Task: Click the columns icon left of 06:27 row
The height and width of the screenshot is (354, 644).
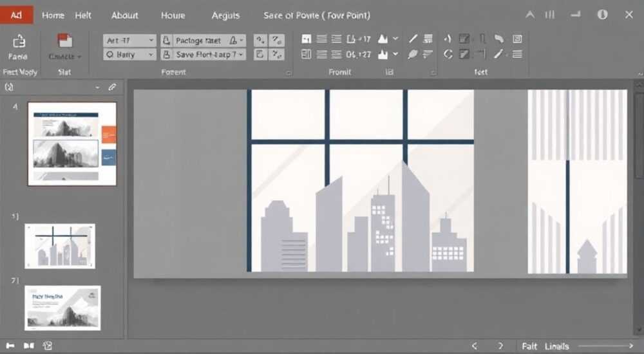Action: point(307,54)
